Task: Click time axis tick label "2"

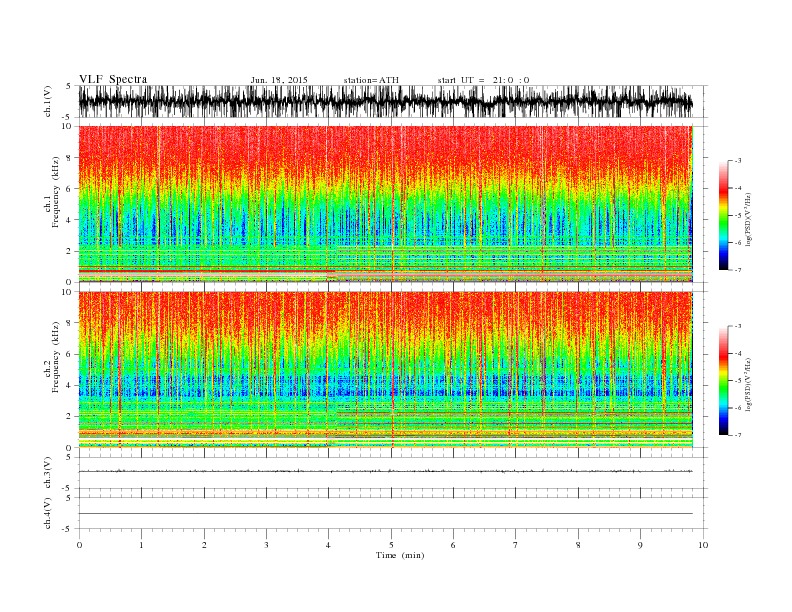Action: point(204,545)
